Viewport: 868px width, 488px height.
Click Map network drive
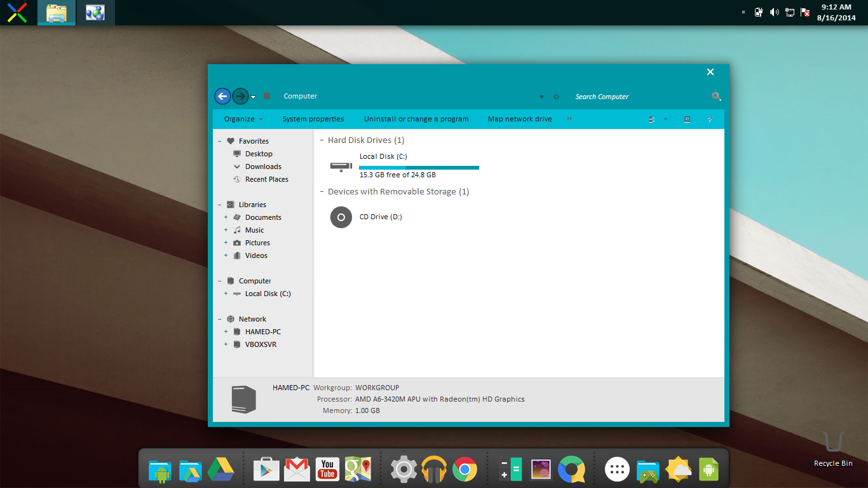click(x=520, y=119)
